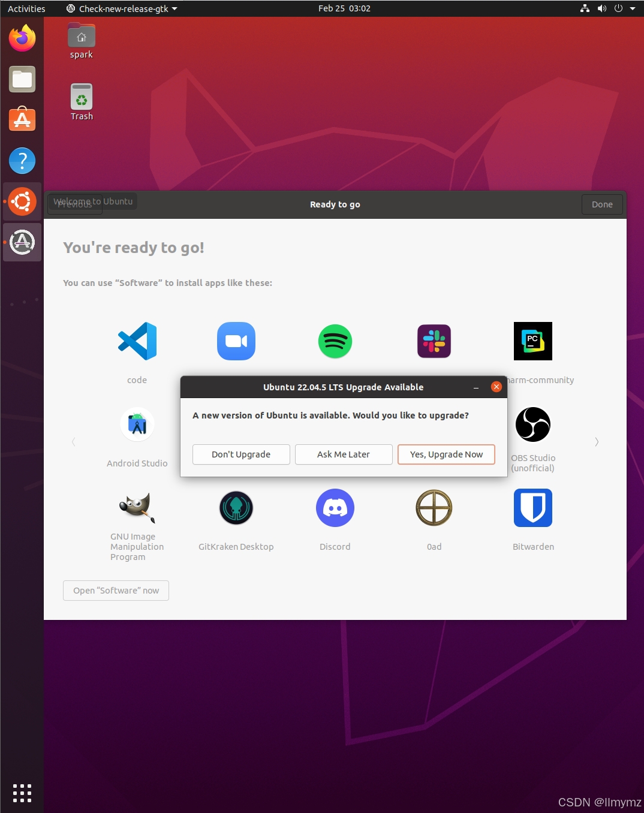Viewport: 644px width, 813px height.
Task: Select the "code" label under VS Code
Action: [x=137, y=380]
